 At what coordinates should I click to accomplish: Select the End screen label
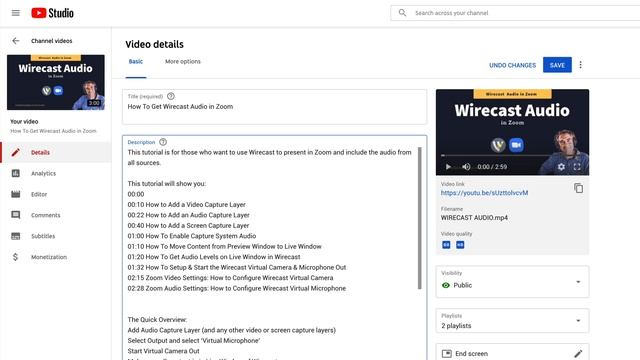[471, 353]
